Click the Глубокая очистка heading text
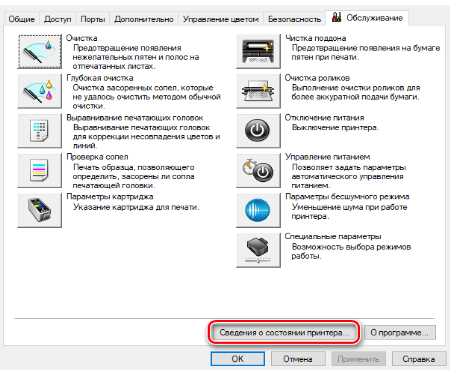450x370 pixels. pos(100,78)
